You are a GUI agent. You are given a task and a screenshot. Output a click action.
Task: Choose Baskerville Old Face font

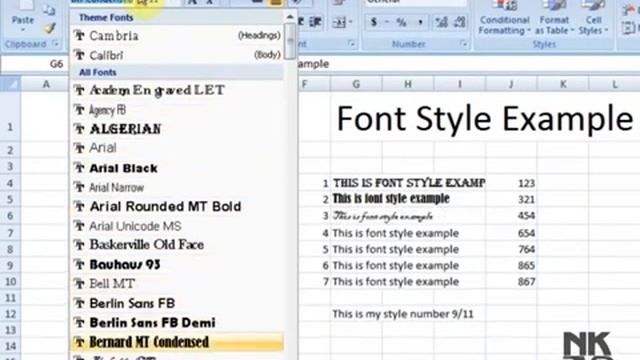[177, 245]
